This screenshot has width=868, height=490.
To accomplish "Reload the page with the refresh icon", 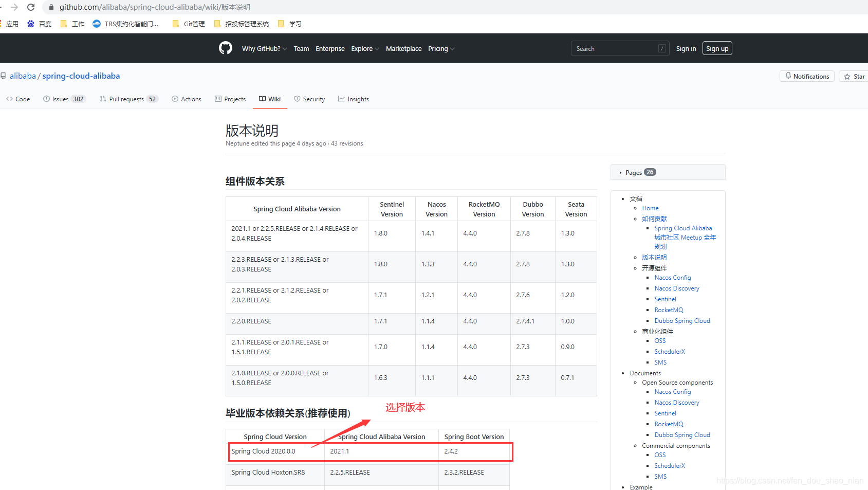I will pyautogui.click(x=31, y=7).
